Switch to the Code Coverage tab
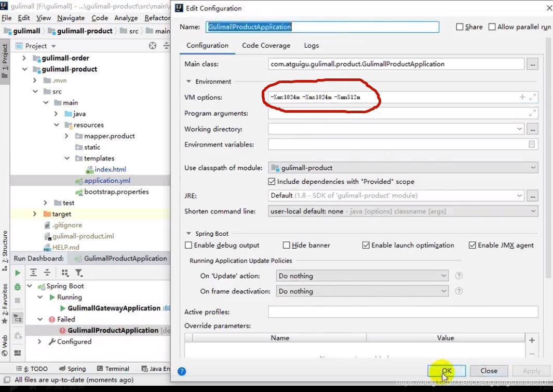The width and height of the screenshot is (553, 392). (x=266, y=46)
